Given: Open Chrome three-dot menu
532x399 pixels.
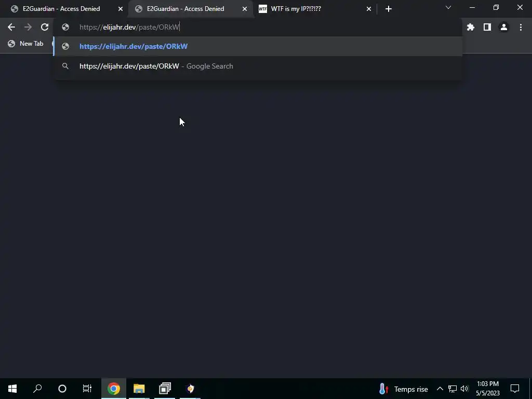Looking at the screenshot, I should point(521,27).
